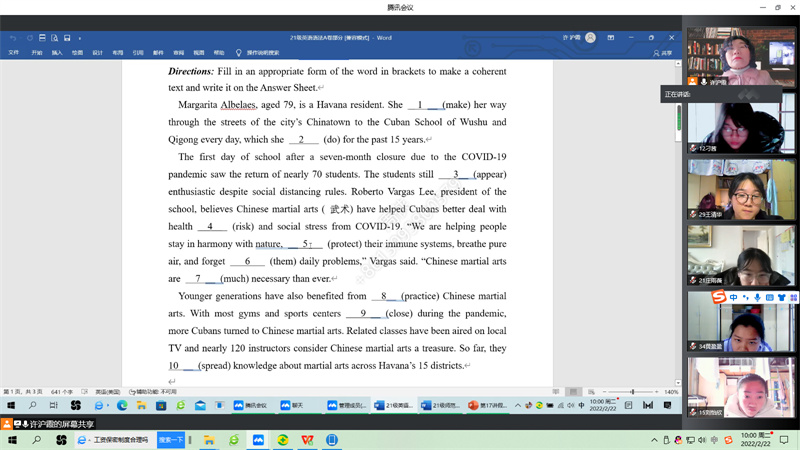Screen dimensions: 800x450
Task: Click Start button on shared screen taskbar
Action: (x=11, y=405)
